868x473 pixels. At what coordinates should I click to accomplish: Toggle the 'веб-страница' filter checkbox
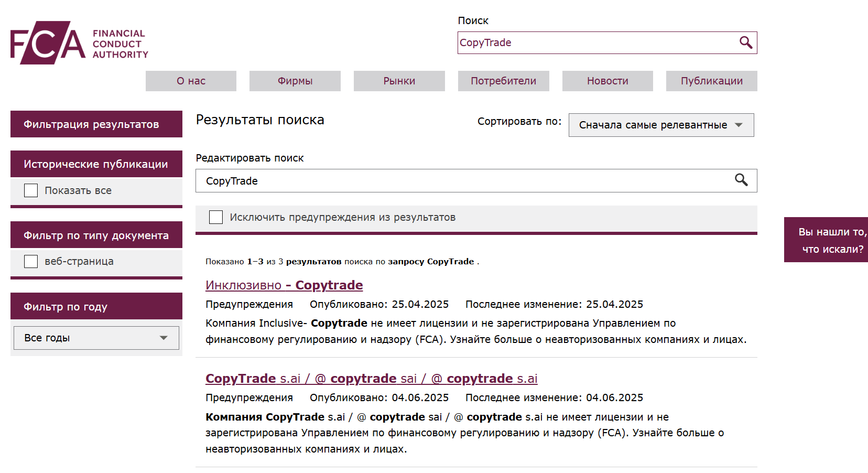(x=31, y=261)
